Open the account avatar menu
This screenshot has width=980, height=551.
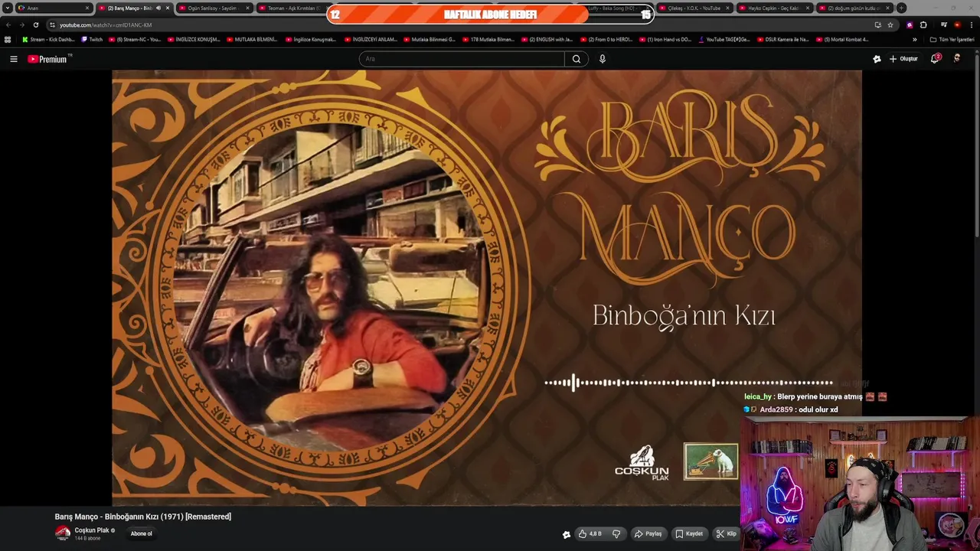[957, 59]
